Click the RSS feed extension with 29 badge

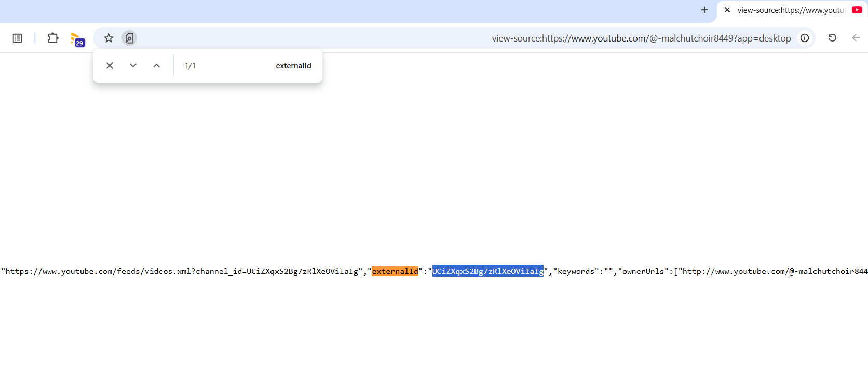[x=77, y=39]
